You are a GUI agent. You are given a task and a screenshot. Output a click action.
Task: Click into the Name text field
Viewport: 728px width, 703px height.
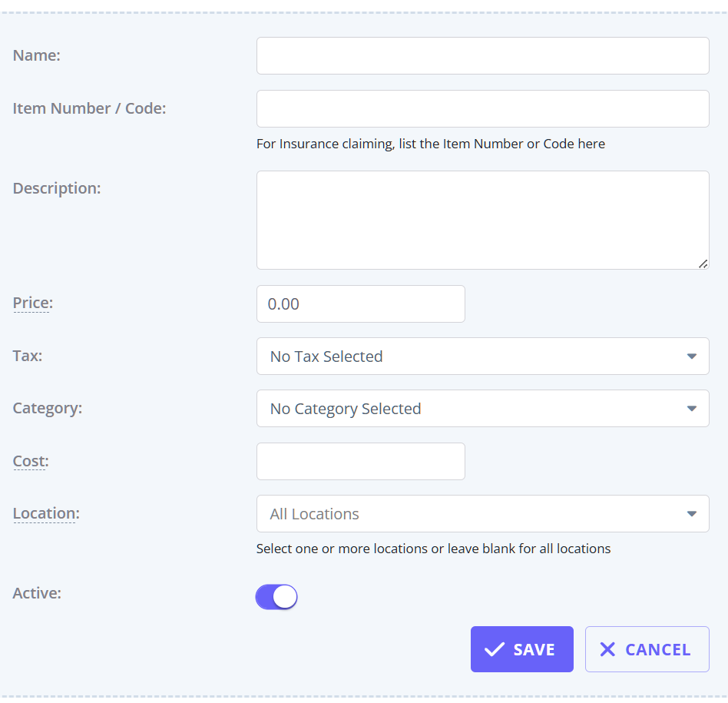pyautogui.click(x=482, y=56)
